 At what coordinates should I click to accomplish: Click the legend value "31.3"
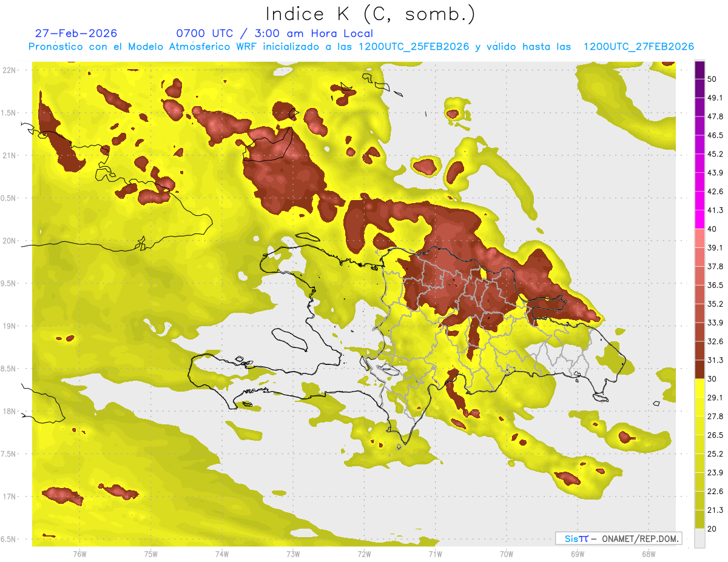click(x=715, y=360)
